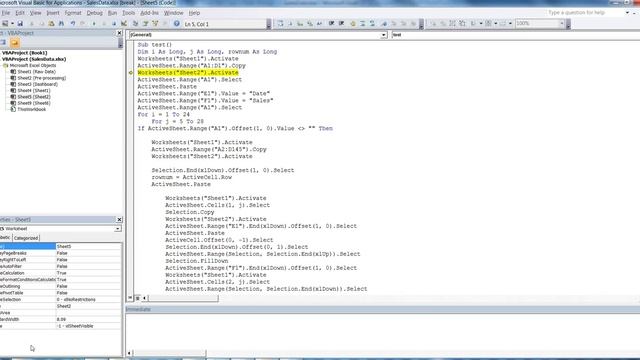Open the Add-Ins menu
This screenshot has height=360, width=640.
tap(149, 13)
